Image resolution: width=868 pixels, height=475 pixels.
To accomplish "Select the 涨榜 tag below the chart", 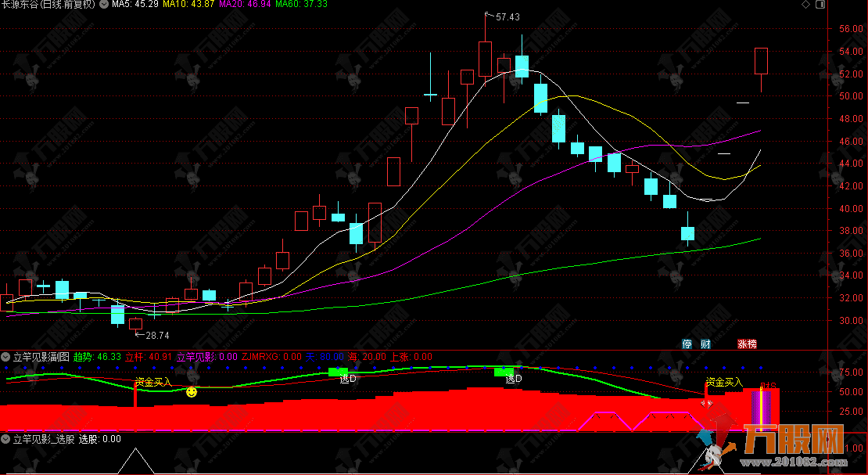I will (x=747, y=344).
